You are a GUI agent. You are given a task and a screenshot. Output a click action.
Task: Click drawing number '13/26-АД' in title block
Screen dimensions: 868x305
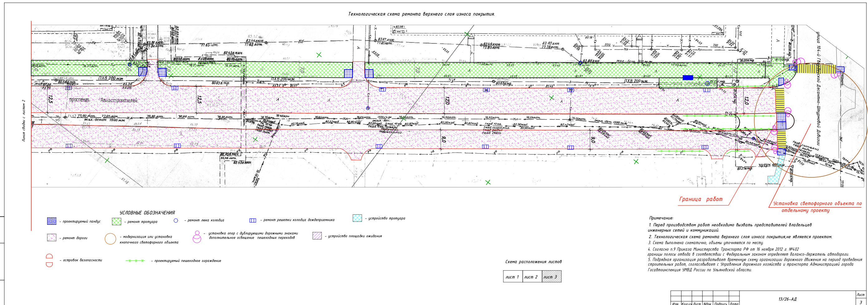(787, 299)
